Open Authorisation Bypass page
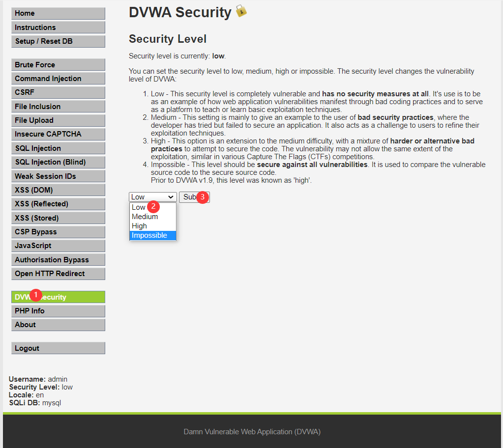Viewport: 503px width, 448px height. tap(58, 259)
